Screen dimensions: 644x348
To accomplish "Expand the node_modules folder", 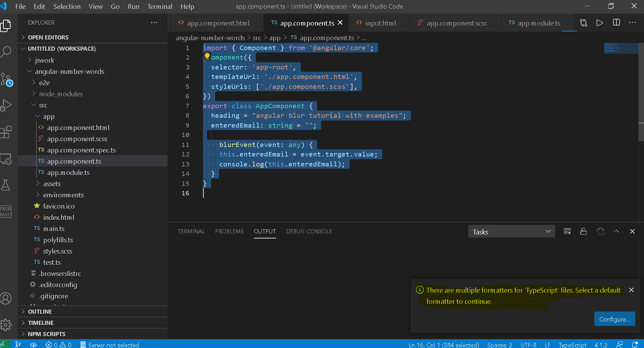I will (92, 94).
